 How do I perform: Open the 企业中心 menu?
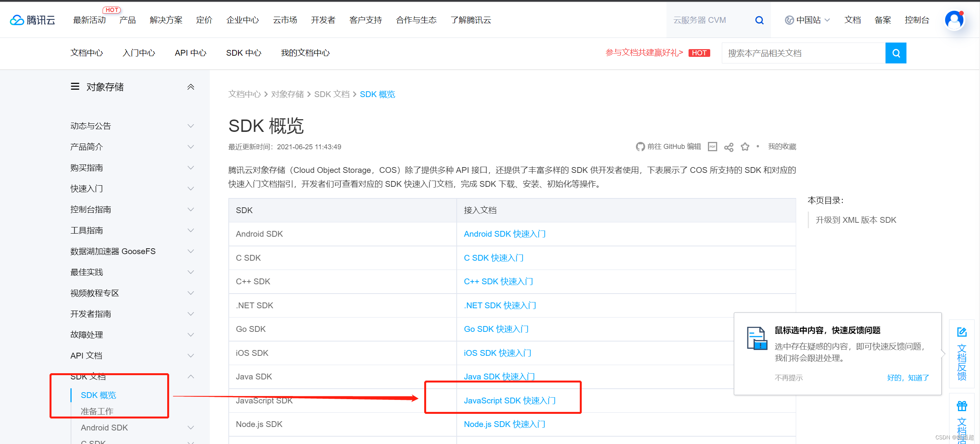click(243, 20)
